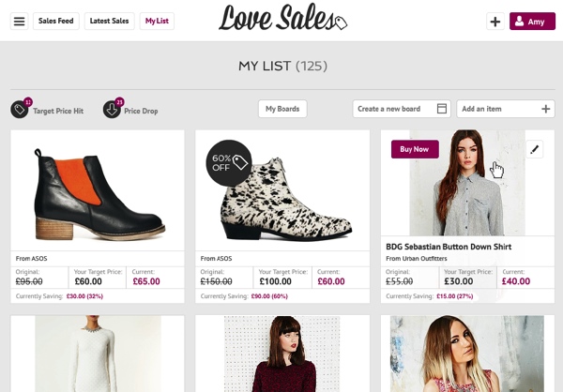Click the £60.00 current price of spotted boot
The width and height of the screenshot is (563, 392).
coord(331,281)
